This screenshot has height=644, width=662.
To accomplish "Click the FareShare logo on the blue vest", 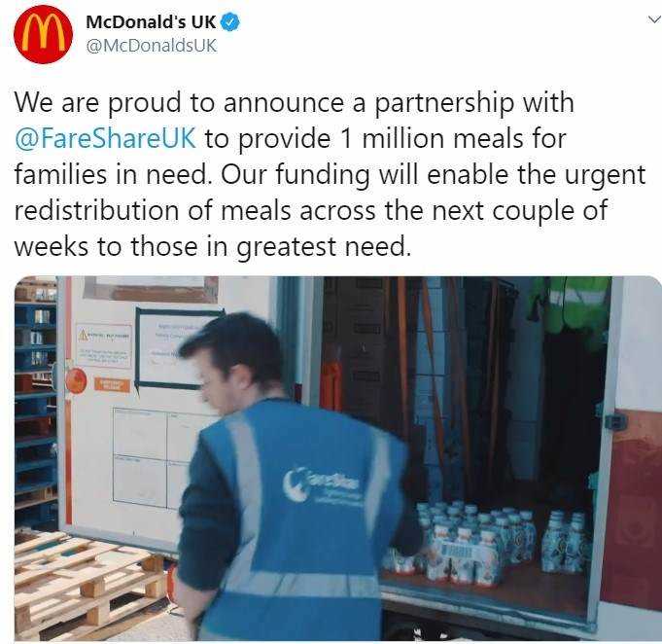I will [x=322, y=484].
